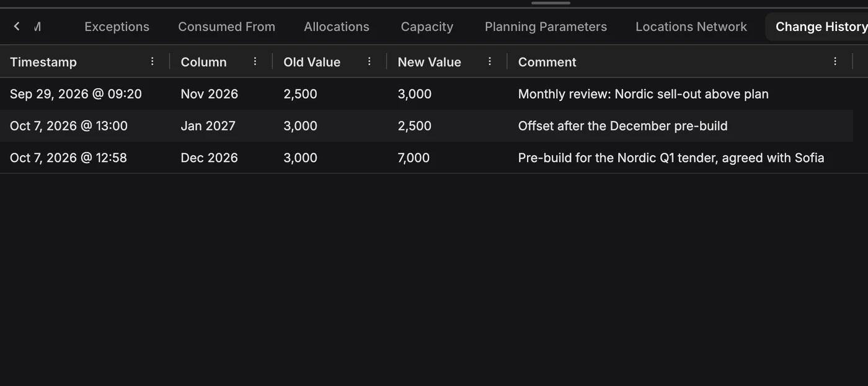Click the Monthly review Nordic sell-out comment
The width and height of the screenshot is (868, 386).
(643, 94)
